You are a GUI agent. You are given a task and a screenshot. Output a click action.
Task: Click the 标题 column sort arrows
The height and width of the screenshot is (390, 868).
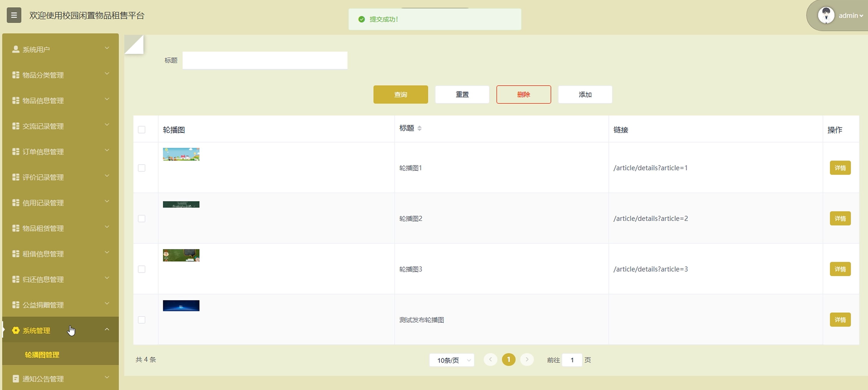[419, 128]
